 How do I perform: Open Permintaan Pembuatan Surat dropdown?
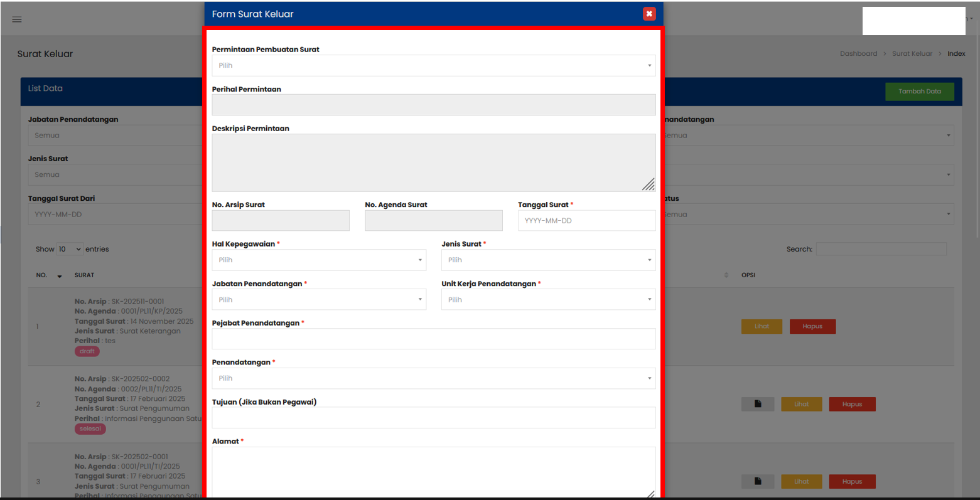coord(433,66)
